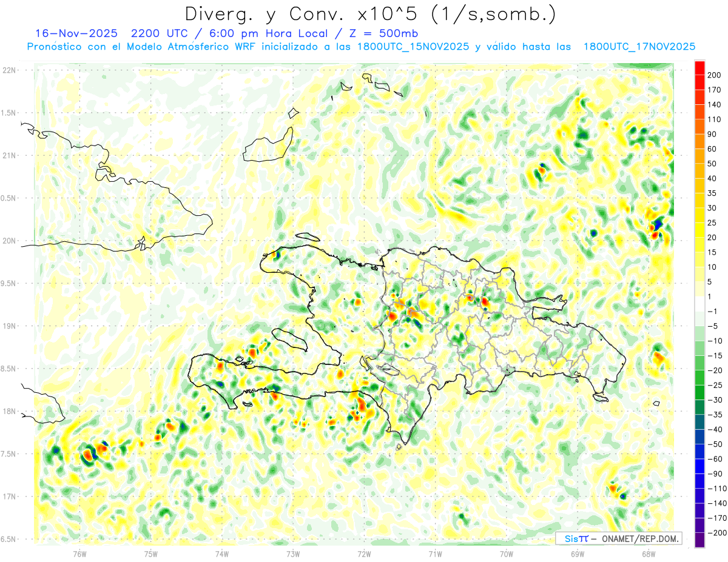
Task: Click the colorbar value '50'
Action: 712,164
